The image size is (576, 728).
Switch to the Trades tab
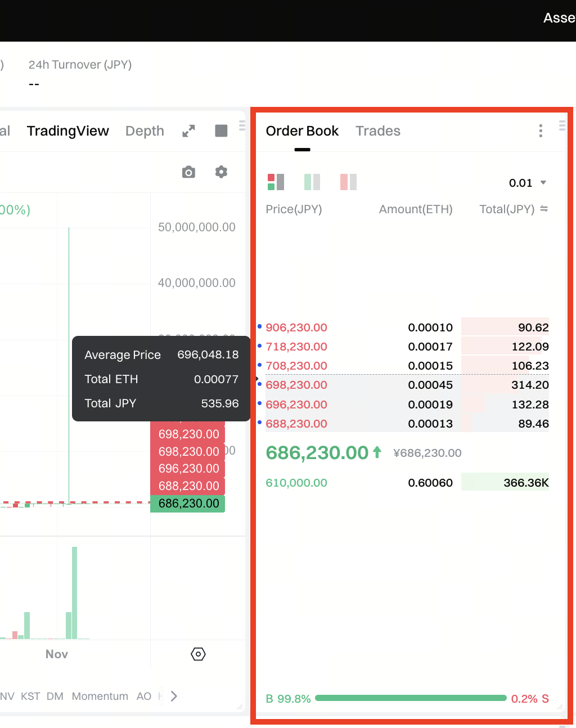[x=378, y=131]
